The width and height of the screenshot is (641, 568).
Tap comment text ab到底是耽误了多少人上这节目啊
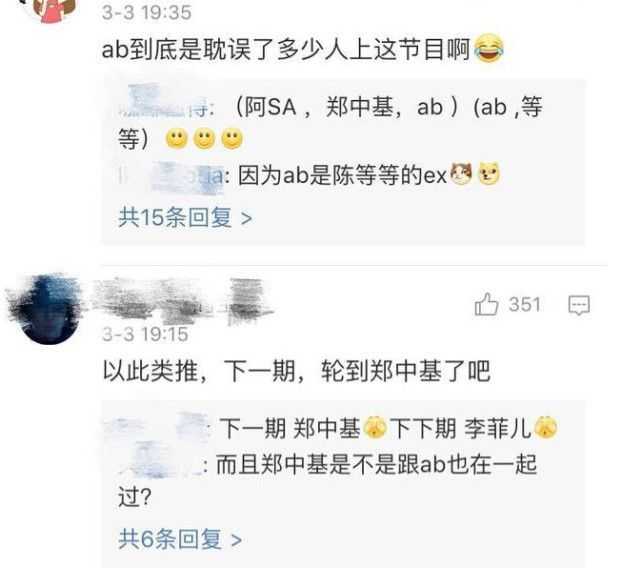(x=286, y=49)
